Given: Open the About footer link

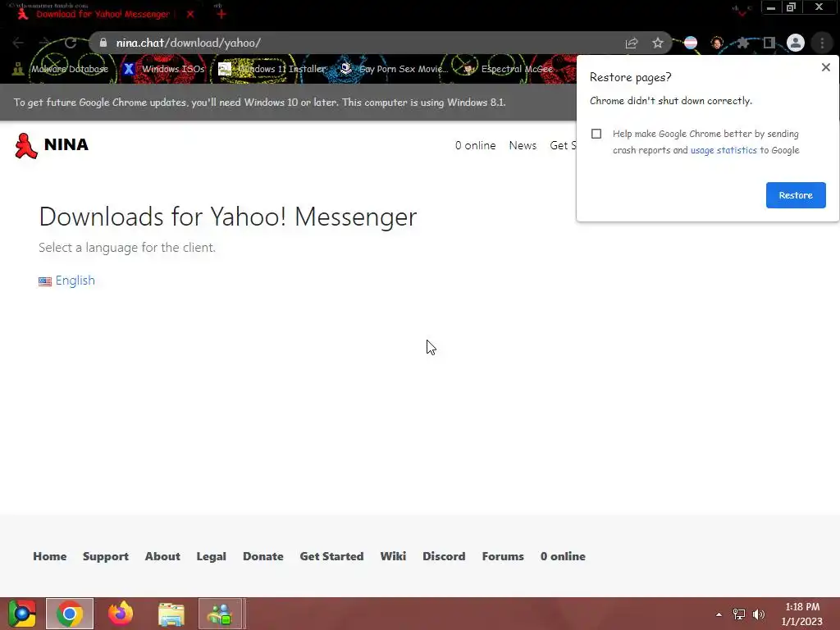Looking at the screenshot, I should click(162, 556).
